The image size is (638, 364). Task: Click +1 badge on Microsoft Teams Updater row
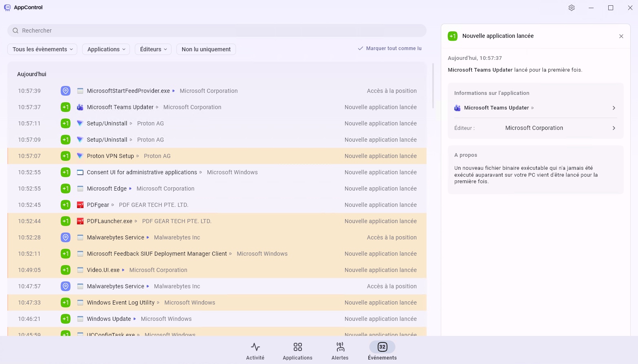(66, 107)
